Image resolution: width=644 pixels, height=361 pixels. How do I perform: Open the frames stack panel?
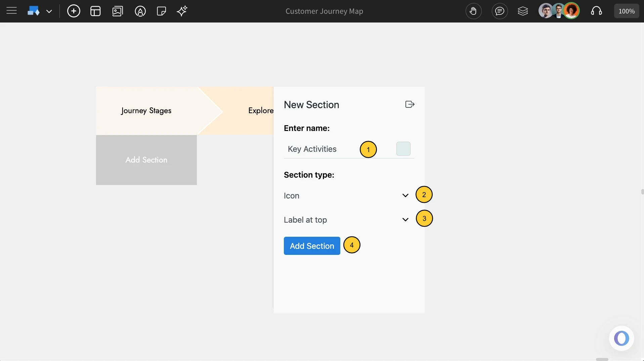(523, 11)
